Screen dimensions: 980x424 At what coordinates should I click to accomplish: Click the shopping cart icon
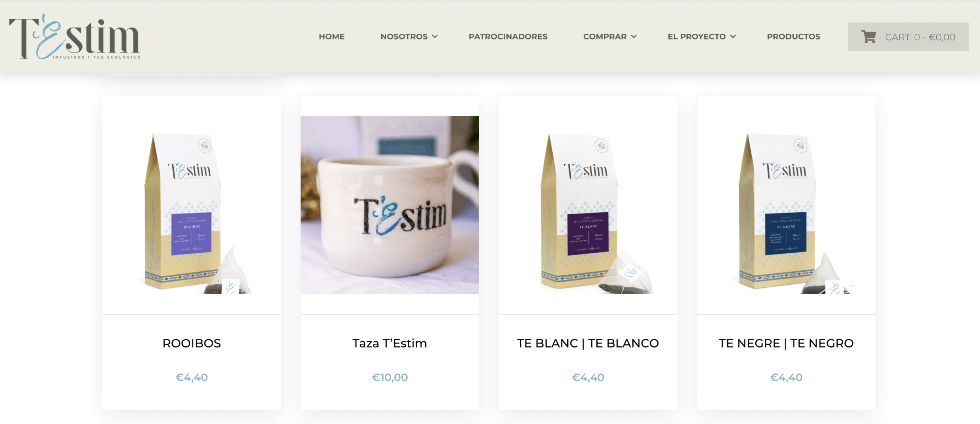pyautogui.click(x=868, y=37)
